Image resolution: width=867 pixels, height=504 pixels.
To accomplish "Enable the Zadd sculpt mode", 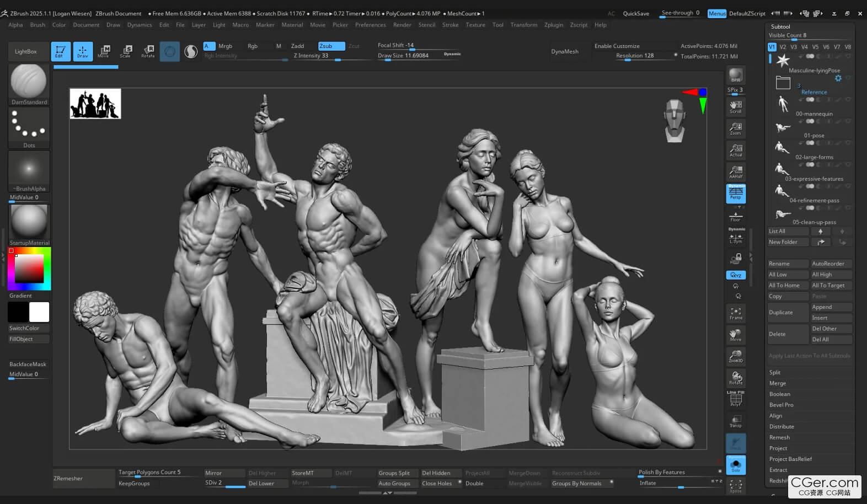I will point(298,46).
